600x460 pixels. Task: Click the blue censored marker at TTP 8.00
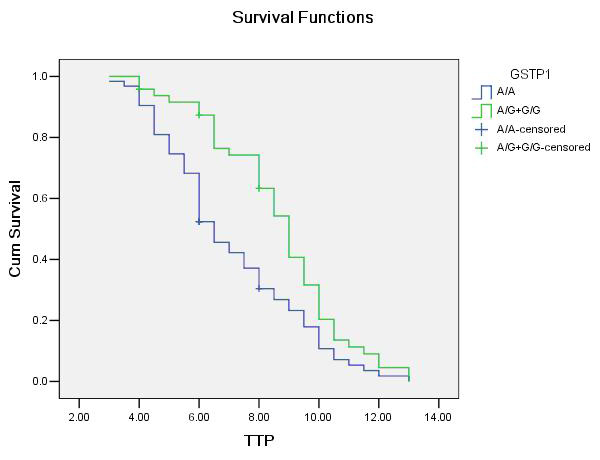pos(259,288)
